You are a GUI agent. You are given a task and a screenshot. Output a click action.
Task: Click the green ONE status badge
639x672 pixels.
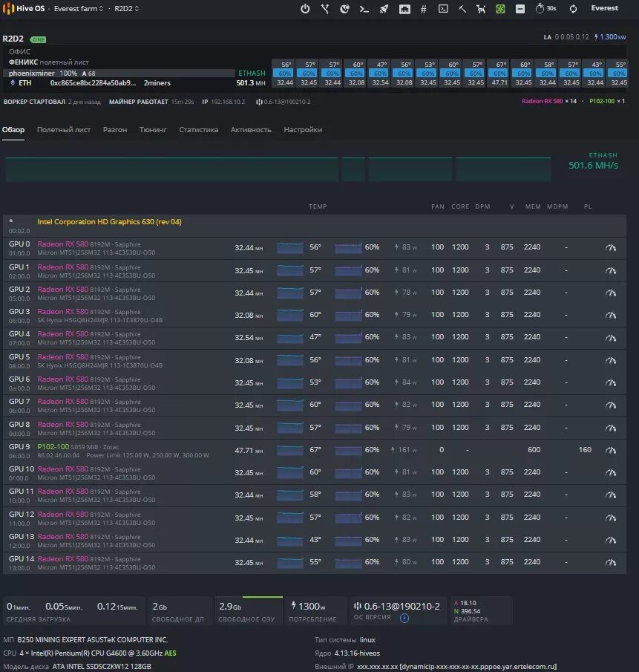click(x=38, y=39)
